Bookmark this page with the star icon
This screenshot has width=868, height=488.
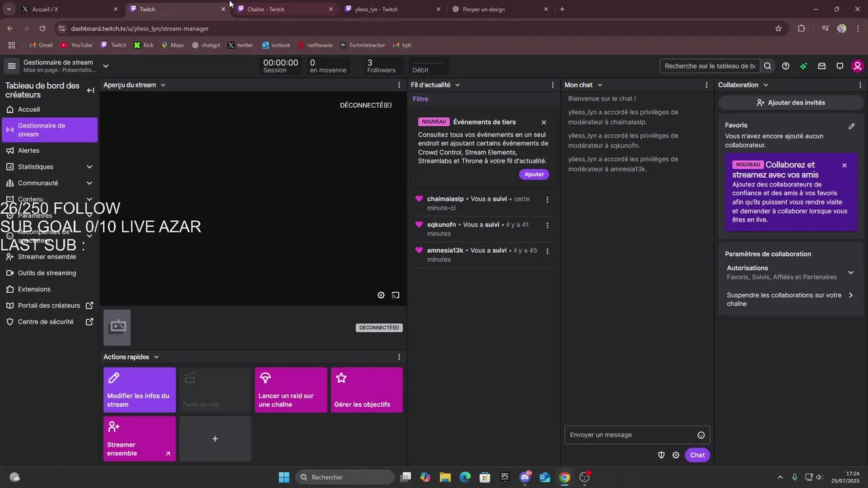pyautogui.click(x=778, y=28)
